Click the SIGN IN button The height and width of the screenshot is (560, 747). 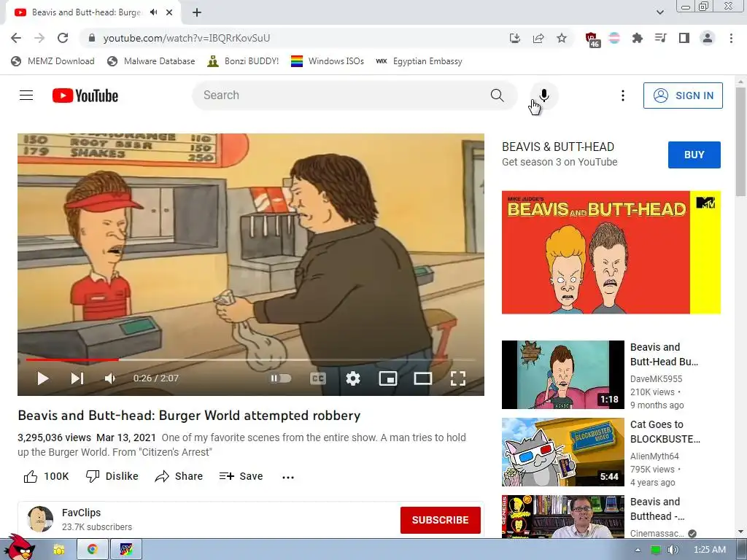[x=683, y=96]
